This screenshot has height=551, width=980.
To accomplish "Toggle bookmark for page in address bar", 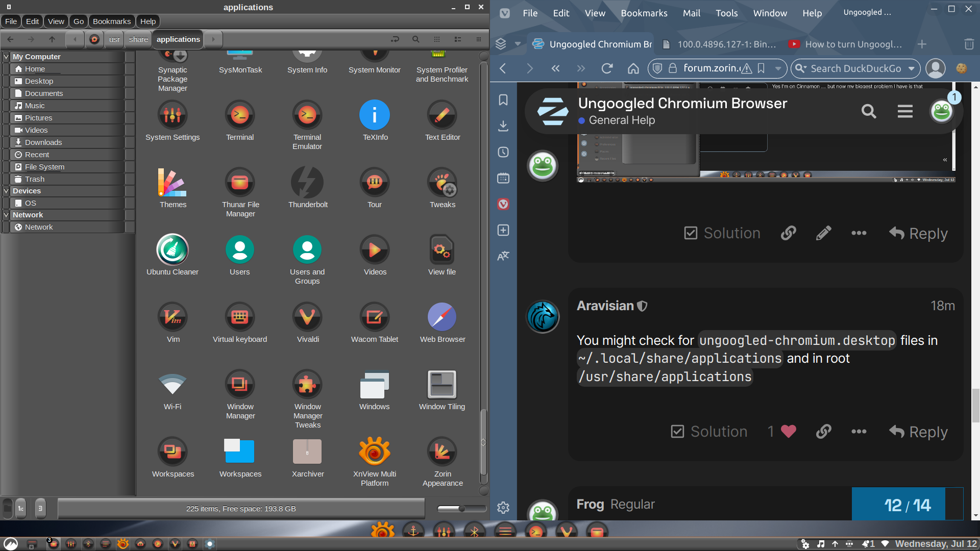I will [761, 68].
